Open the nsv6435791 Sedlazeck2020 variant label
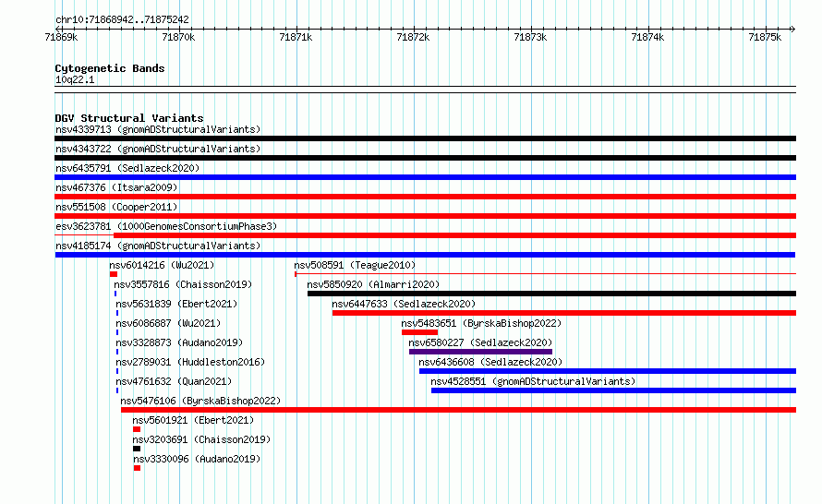Image resolution: width=822 pixels, height=504 pixels. click(127, 168)
